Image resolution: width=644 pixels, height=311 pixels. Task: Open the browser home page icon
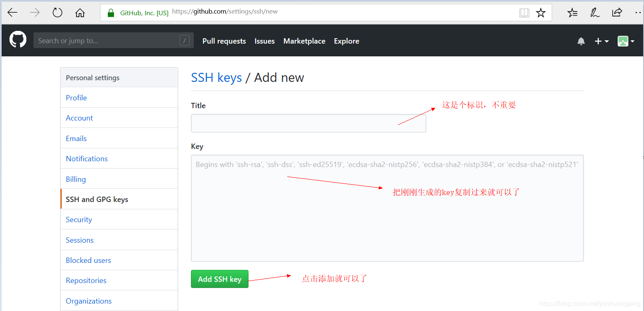80,13
